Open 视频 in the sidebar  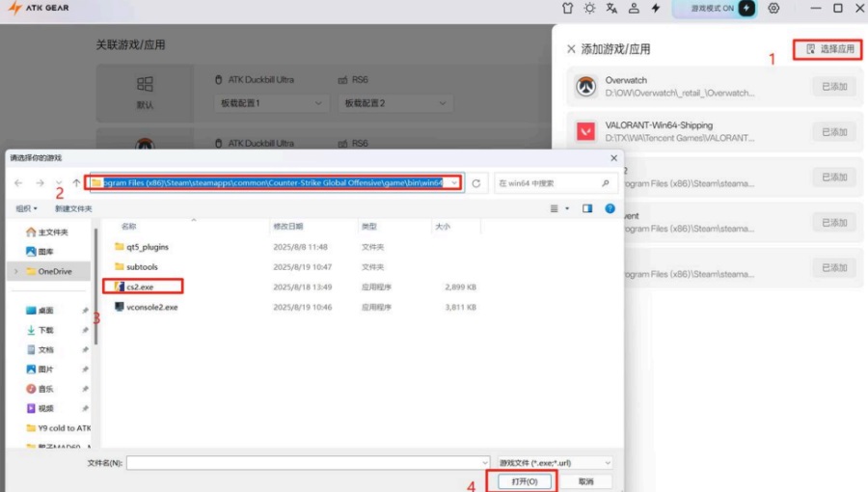40,408
